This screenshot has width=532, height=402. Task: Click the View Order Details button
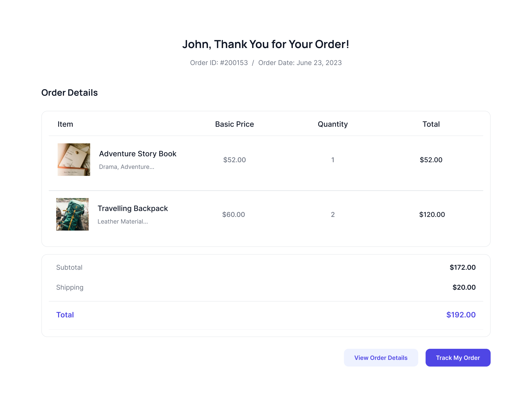[381, 358]
